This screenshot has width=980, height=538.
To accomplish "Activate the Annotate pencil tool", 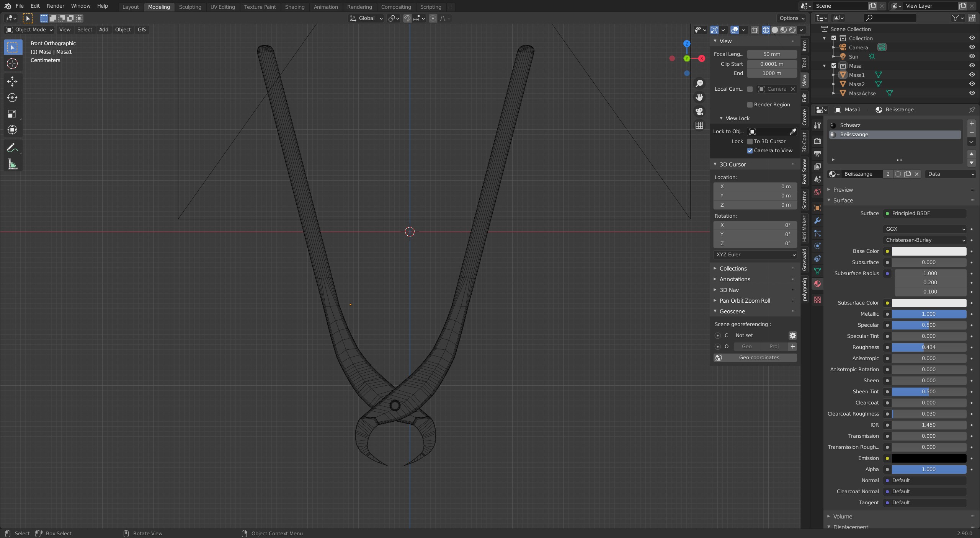I will (12, 148).
